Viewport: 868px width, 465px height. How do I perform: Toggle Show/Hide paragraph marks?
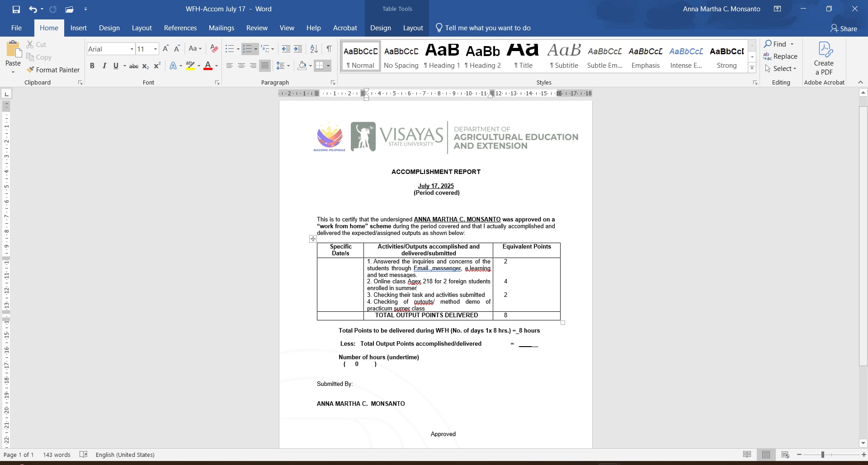[329, 49]
